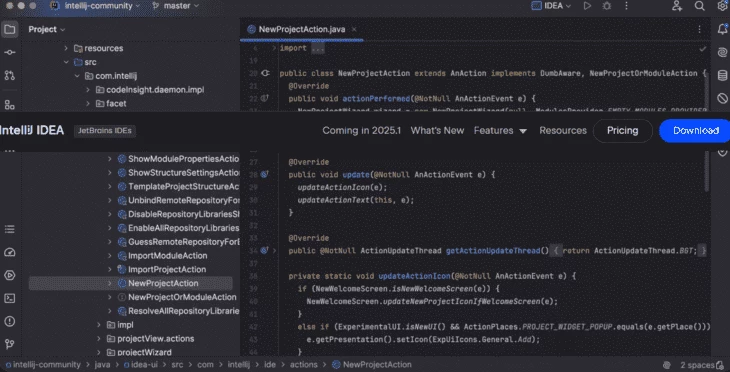This screenshot has width=730, height=372.
Task: Open the IDE Settings gear icon
Action: (x=722, y=6)
